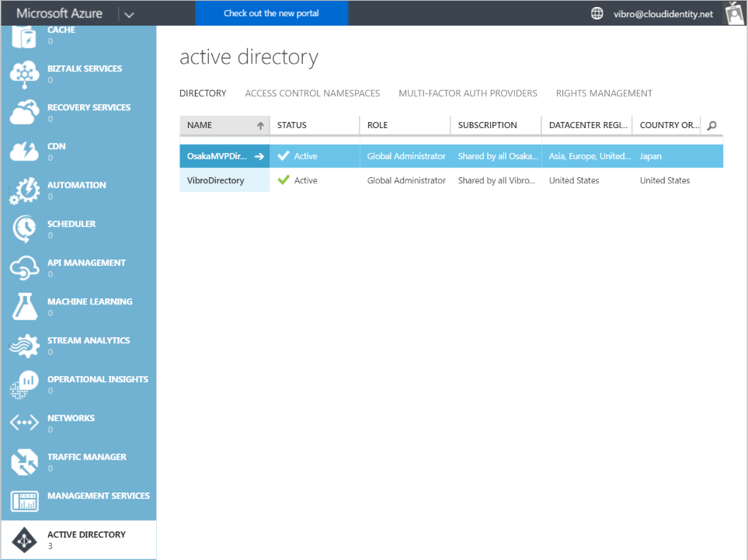This screenshot has width=748, height=560.
Task: Select the Traffic Manager sidebar label
Action: pyautogui.click(x=87, y=457)
